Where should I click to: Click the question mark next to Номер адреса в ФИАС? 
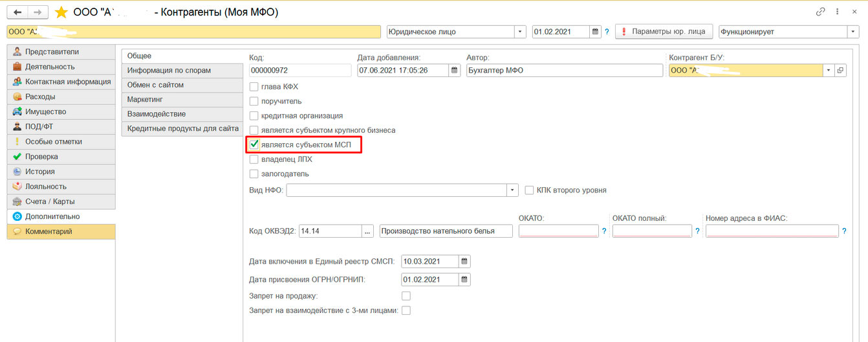click(845, 231)
